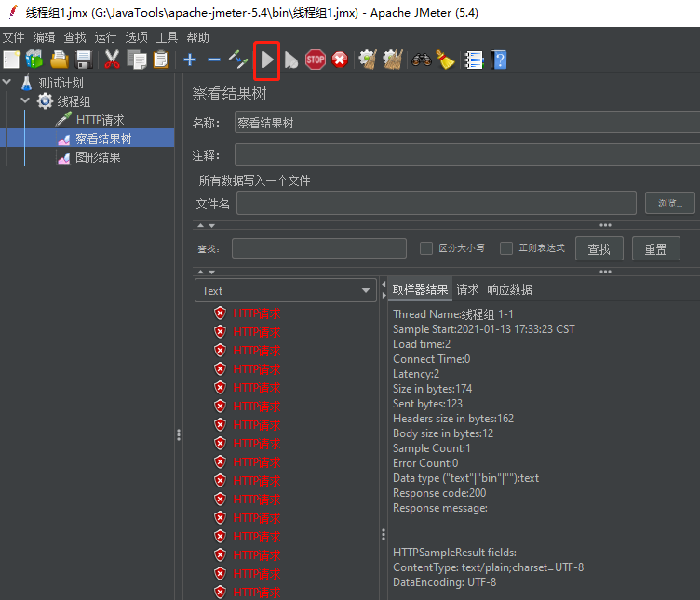Click the Copy icon in toolbar
Screen dimensions: 700x600
(x=137, y=60)
